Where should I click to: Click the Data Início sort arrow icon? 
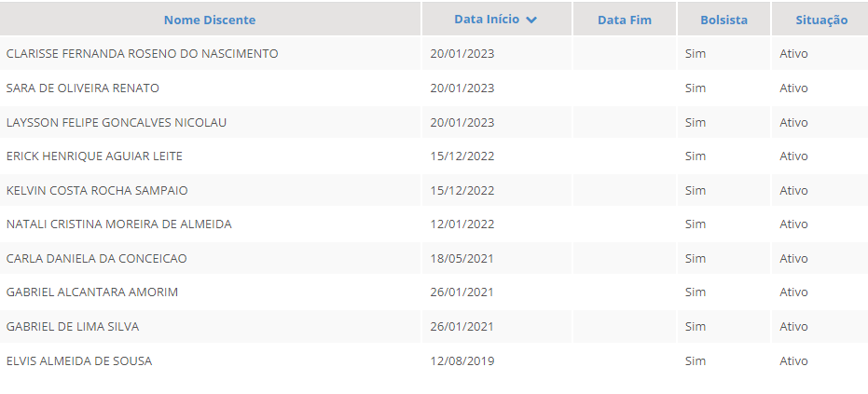(531, 20)
